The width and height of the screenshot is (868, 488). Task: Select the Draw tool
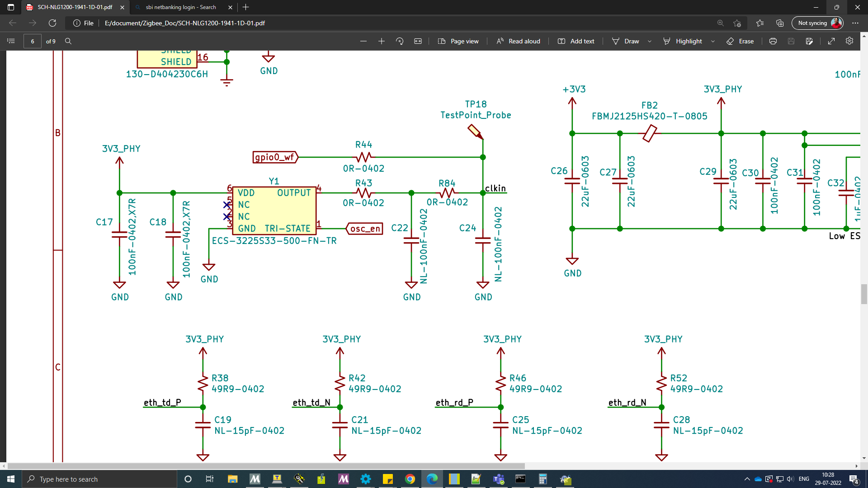click(x=626, y=41)
